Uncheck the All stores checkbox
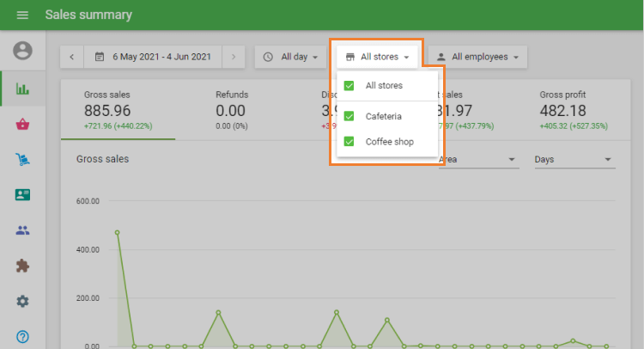The width and height of the screenshot is (644, 349). pos(349,86)
